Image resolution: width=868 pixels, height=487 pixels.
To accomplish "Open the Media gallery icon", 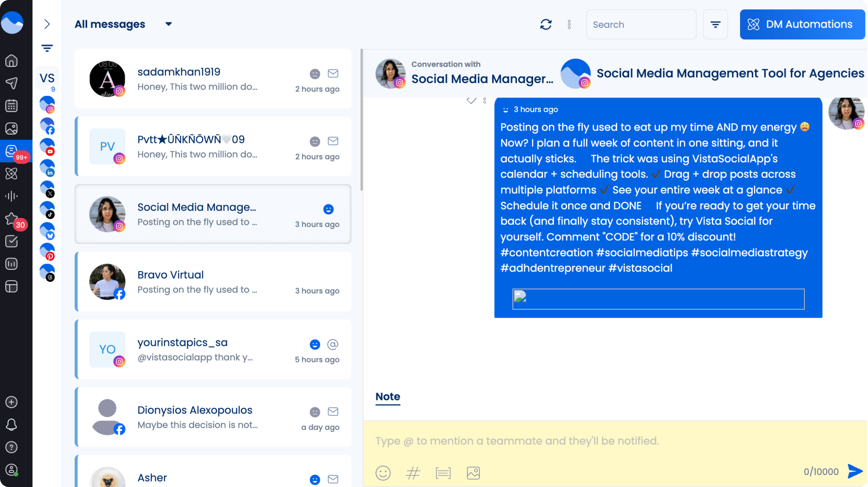I will click(11, 128).
